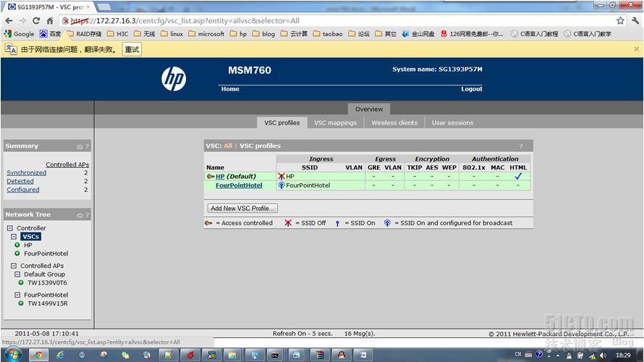
Task: Select FourPointHotel under VSCs in tree
Action: click(46, 253)
